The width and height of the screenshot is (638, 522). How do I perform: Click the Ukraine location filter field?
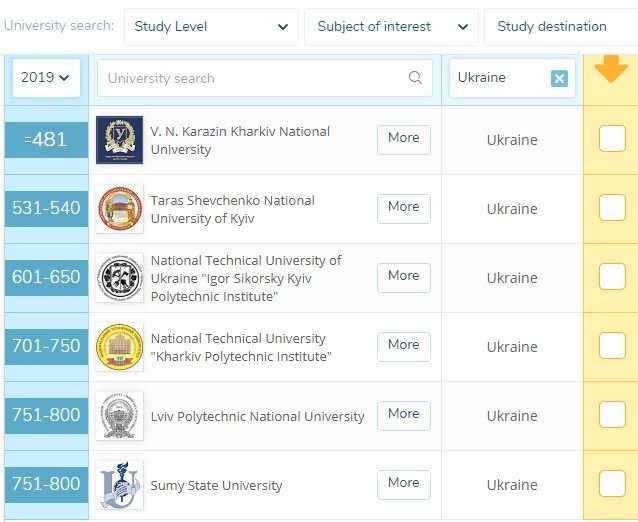[512, 78]
